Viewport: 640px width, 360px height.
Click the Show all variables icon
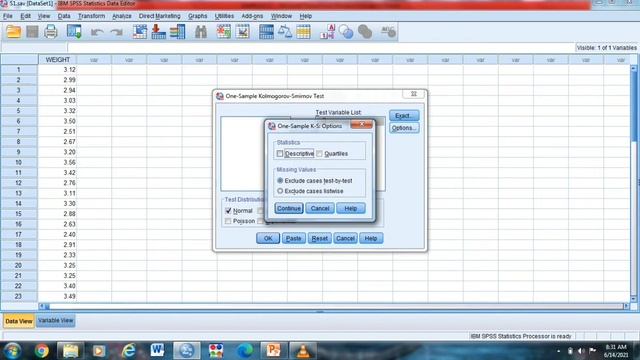point(365,32)
